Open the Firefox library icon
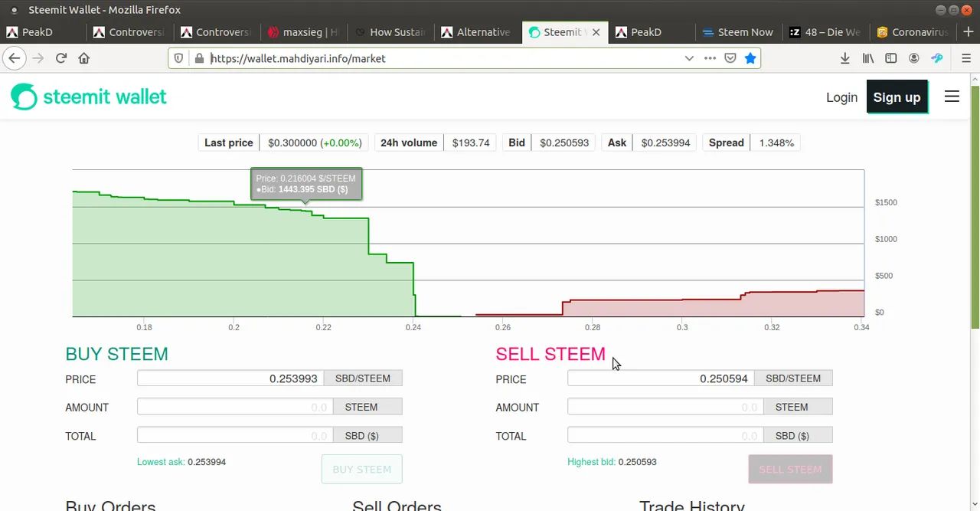The width and height of the screenshot is (980, 511). 868,58
